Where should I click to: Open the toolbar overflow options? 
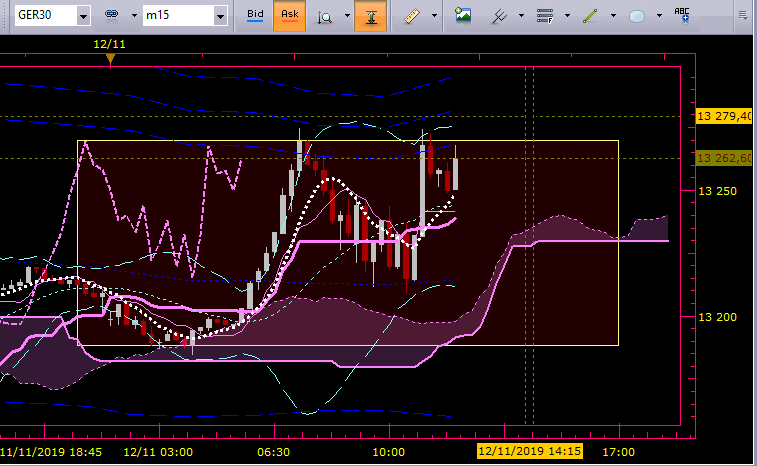[743, 16]
